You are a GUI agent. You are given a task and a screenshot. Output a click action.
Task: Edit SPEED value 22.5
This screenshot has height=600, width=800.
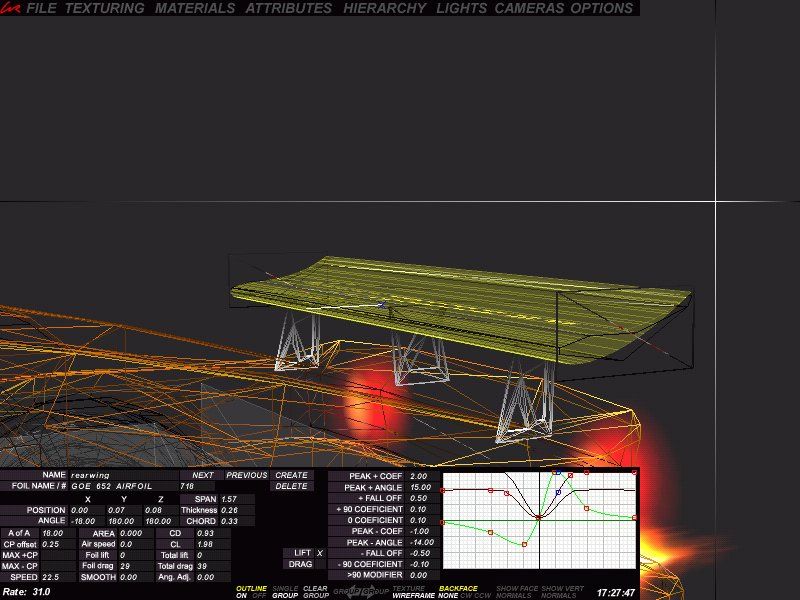[58, 577]
